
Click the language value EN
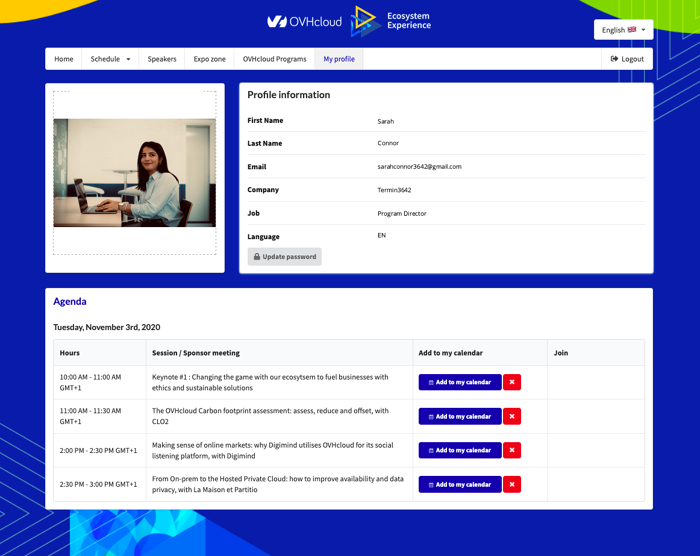click(x=381, y=235)
